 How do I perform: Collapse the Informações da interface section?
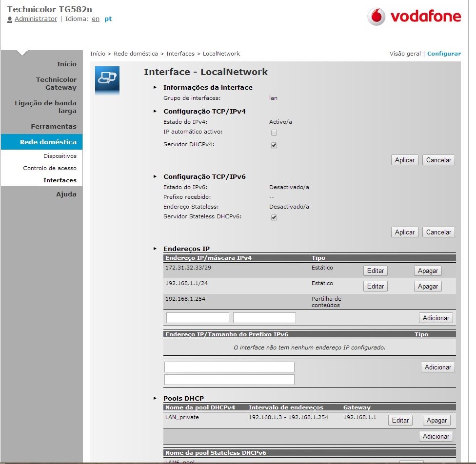155,87
